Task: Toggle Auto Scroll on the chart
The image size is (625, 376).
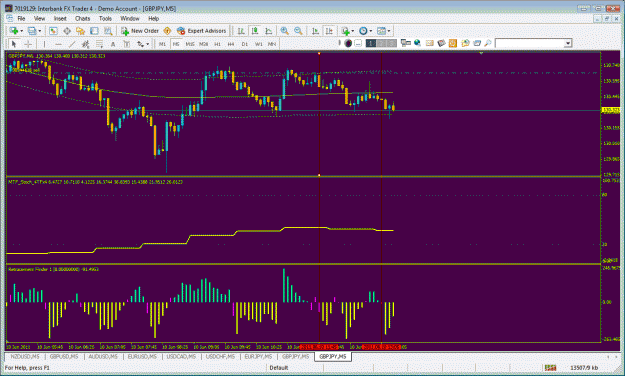Action: coord(315,31)
